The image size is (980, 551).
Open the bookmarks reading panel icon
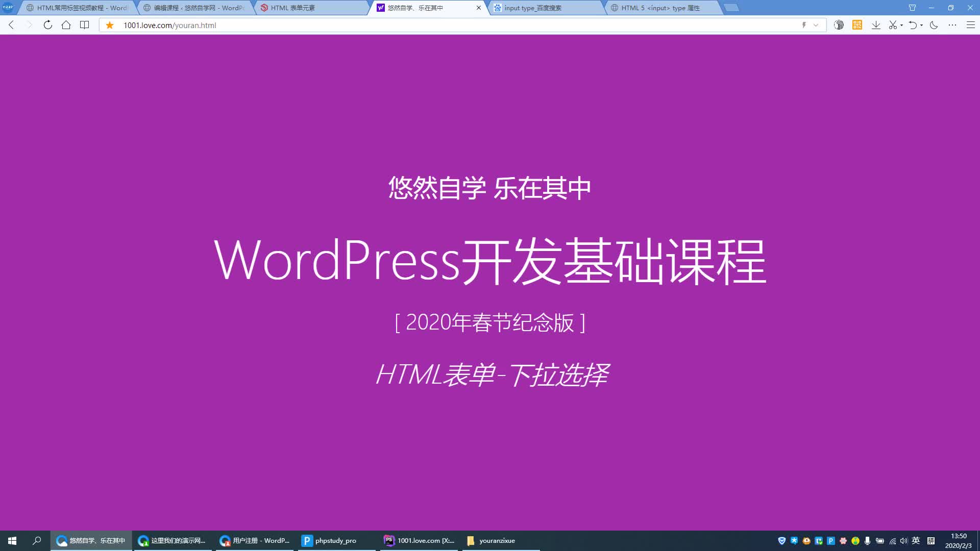(85, 25)
